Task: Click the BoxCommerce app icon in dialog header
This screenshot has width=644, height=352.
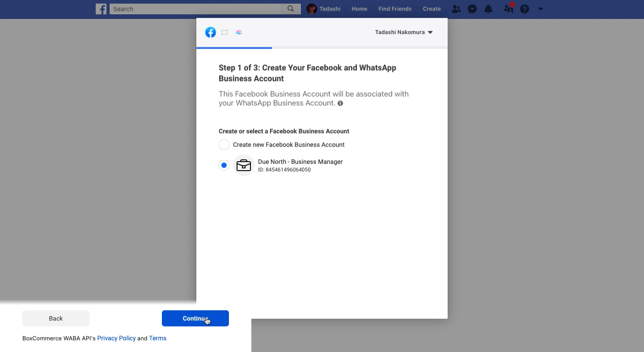Action: coord(239,32)
